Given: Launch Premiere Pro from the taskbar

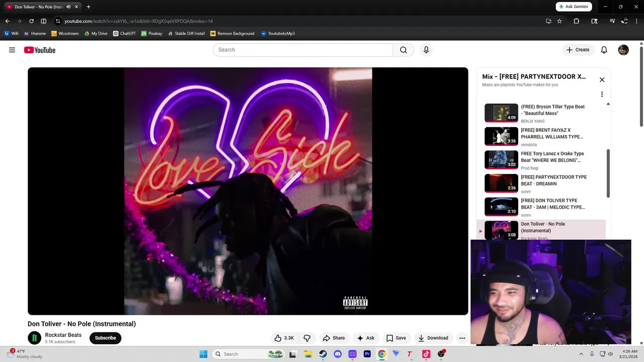Looking at the screenshot, I should 367,354.
